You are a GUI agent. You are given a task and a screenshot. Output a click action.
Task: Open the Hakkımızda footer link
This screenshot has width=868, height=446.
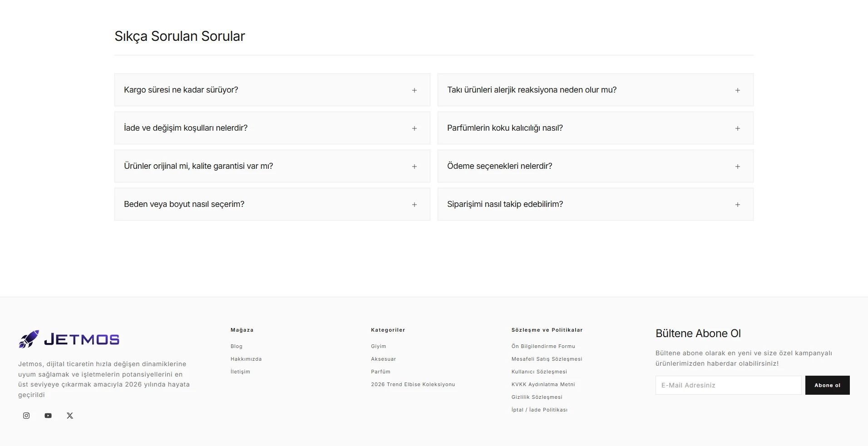coord(246,359)
